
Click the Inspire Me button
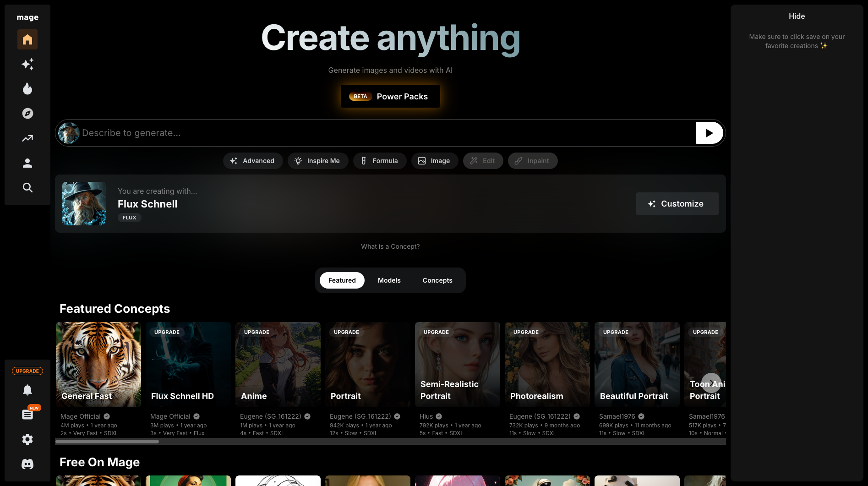tap(318, 161)
